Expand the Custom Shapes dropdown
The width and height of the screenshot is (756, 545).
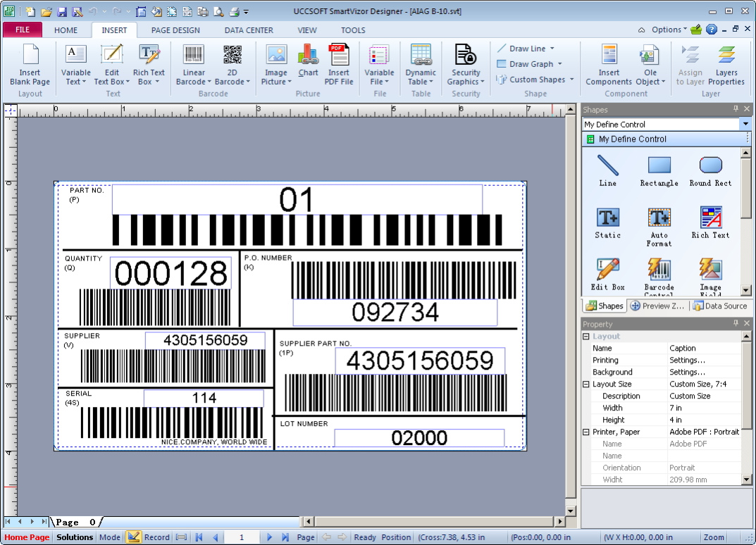tap(571, 80)
